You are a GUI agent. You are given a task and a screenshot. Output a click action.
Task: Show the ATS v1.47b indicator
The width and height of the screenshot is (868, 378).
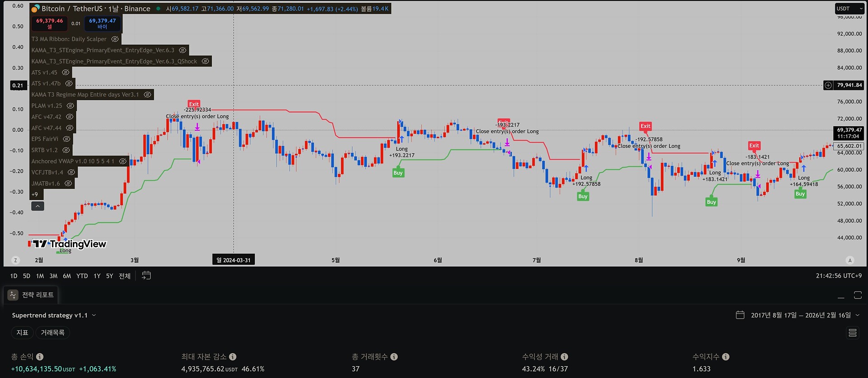click(69, 83)
